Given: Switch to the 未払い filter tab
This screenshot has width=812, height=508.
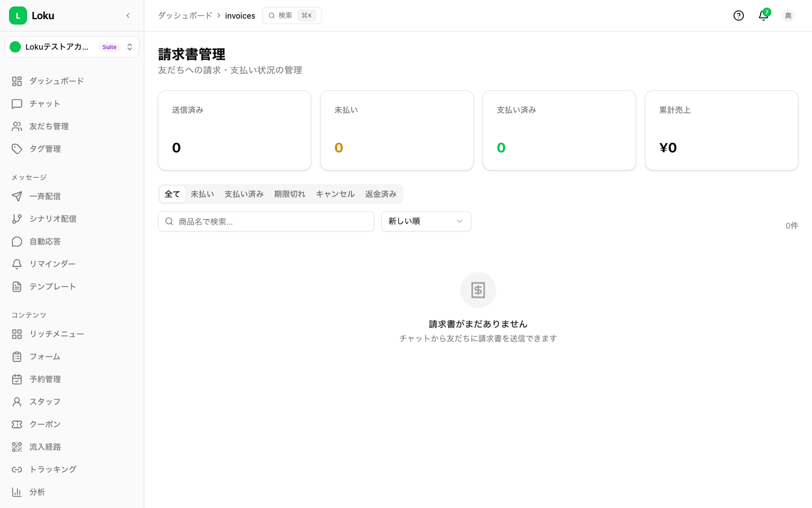Looking at the screenshot, I should [x=202, y=194].
